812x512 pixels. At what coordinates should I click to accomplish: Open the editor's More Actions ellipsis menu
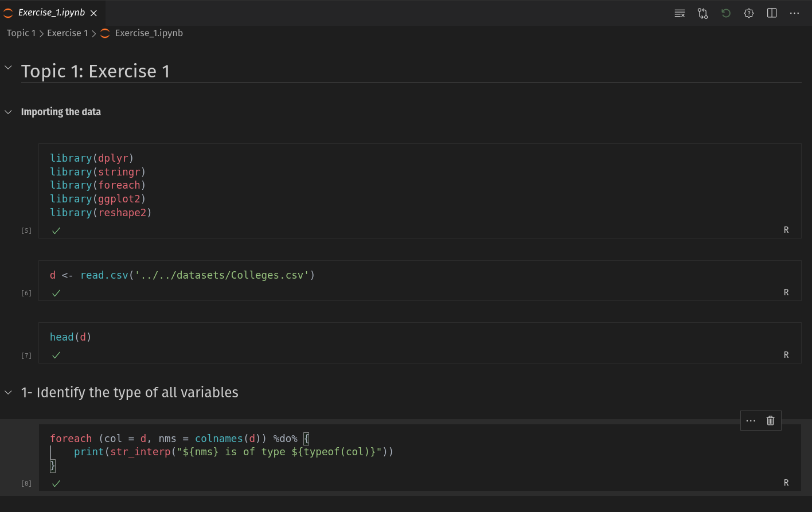click(x=794, y=13)
